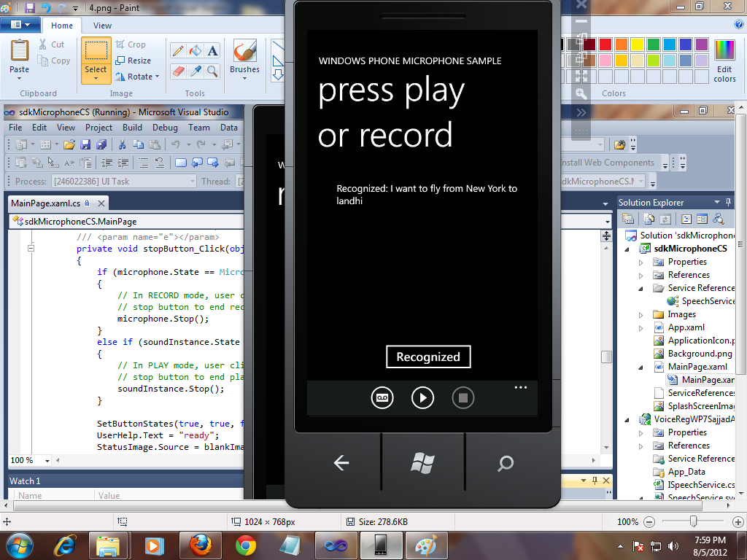Image resolution: width=747 pixels, height=560 pixels.
Task: Click the Paste clipboard icon
Action: (20, 50)
